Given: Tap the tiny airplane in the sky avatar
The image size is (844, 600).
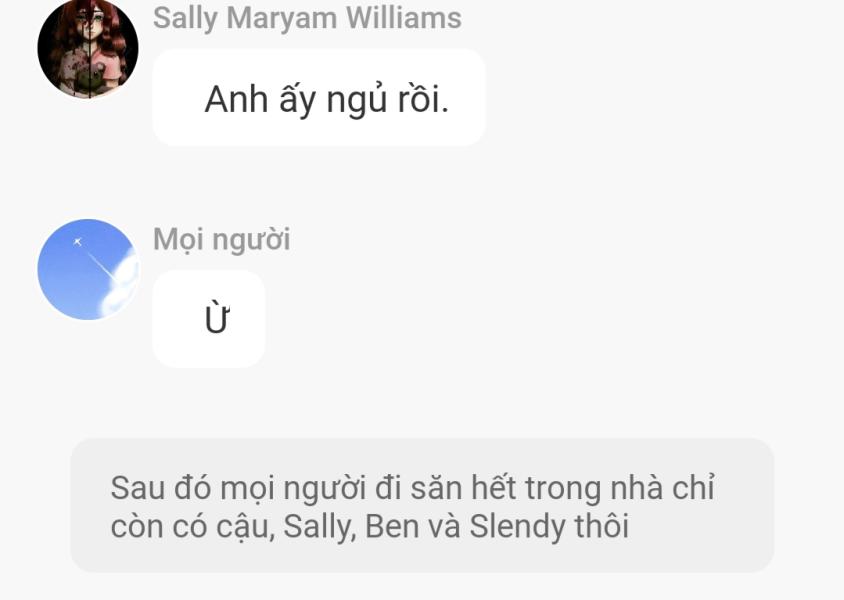Looking at the screenshot, I should tap(78, 242).
